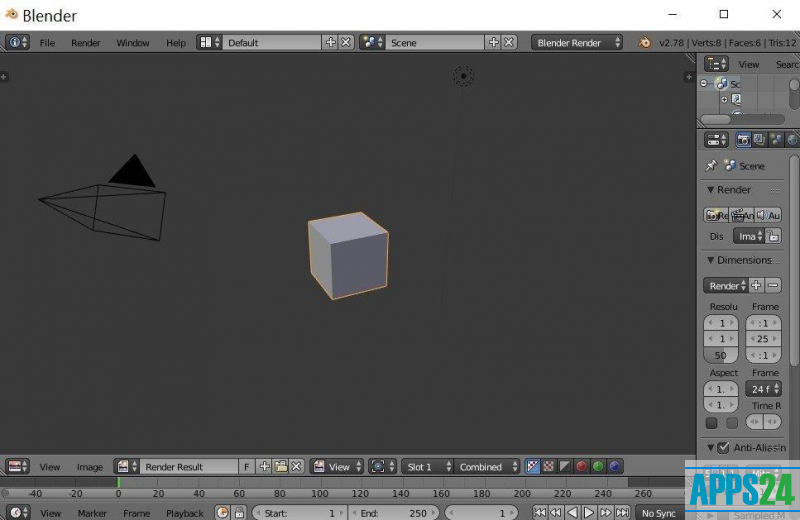Adjust the resolution percentage slider showing 50

click(720, 355)
